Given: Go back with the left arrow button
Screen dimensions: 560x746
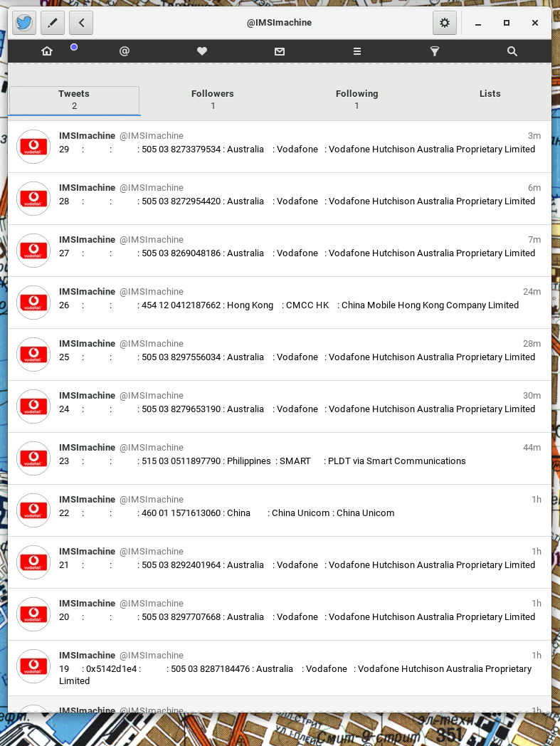Looking at the screenshot, I should click(x=81, y=23).
